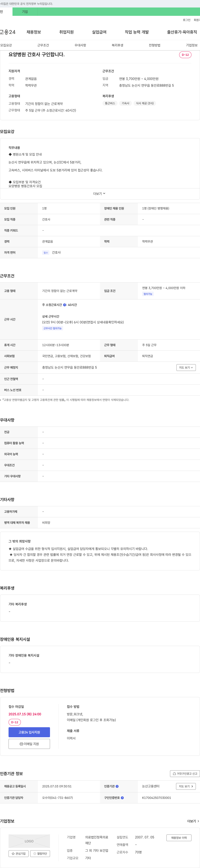The height and width of the screenshot is (868, 200).
Task: Click the D-12 badge near job title
Action: tap(185, 55)
